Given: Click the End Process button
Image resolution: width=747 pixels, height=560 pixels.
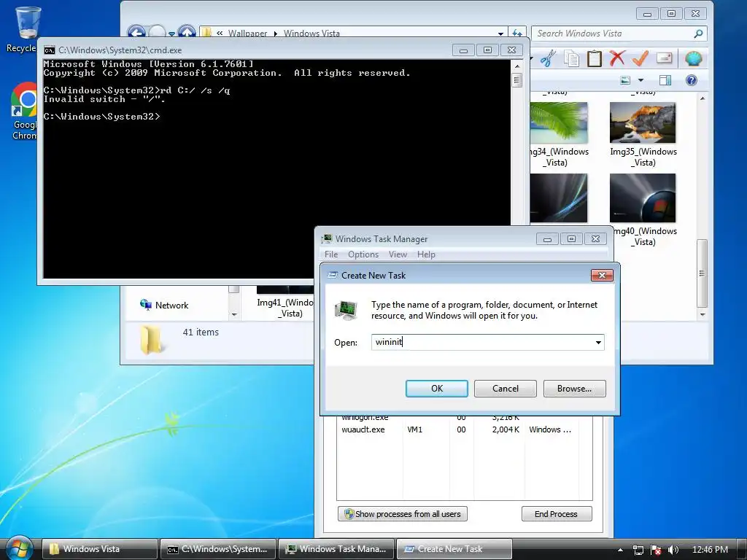Looking at the screenshot, I should pos(557,514).
